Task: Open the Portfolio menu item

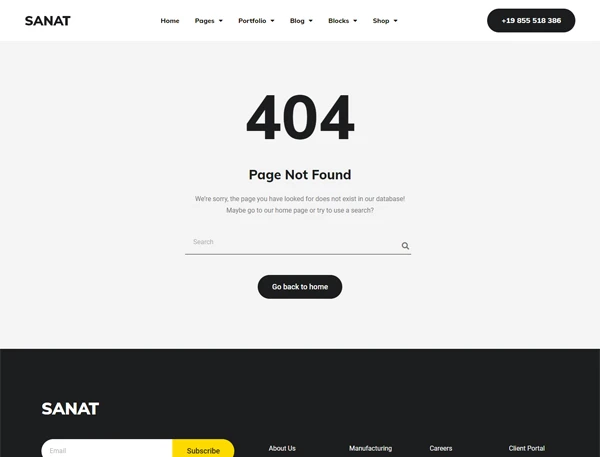Action: tap(252, 21)
